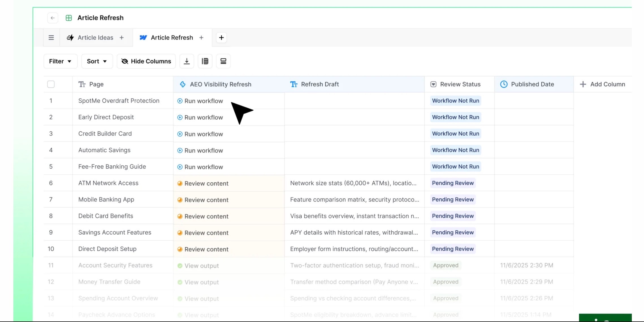Click the Refresh Draft column header
The height and width of the screenshot is (322, 644).
[x=355, y=84]
